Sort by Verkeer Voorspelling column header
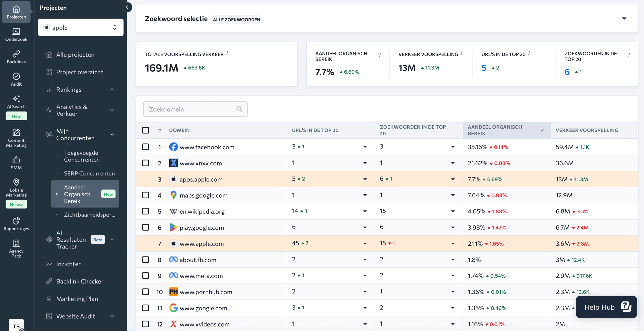Image resolution: width=644 pixels, height=331 pixels. tap(587, 130)
